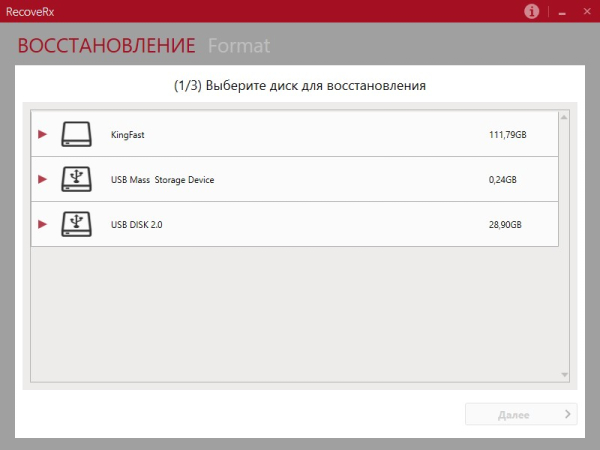Expand the USB DISK 2.0 arrow

point(42,224)
